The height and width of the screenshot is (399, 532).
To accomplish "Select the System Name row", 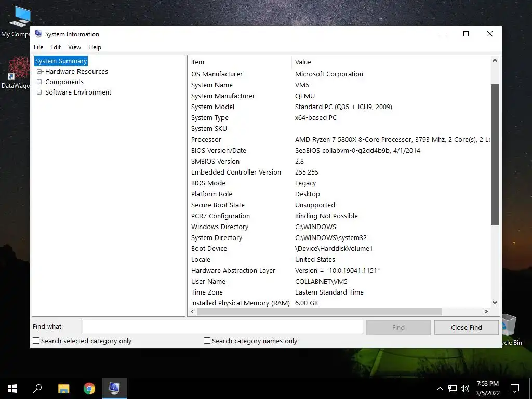I will coord(340,85).
